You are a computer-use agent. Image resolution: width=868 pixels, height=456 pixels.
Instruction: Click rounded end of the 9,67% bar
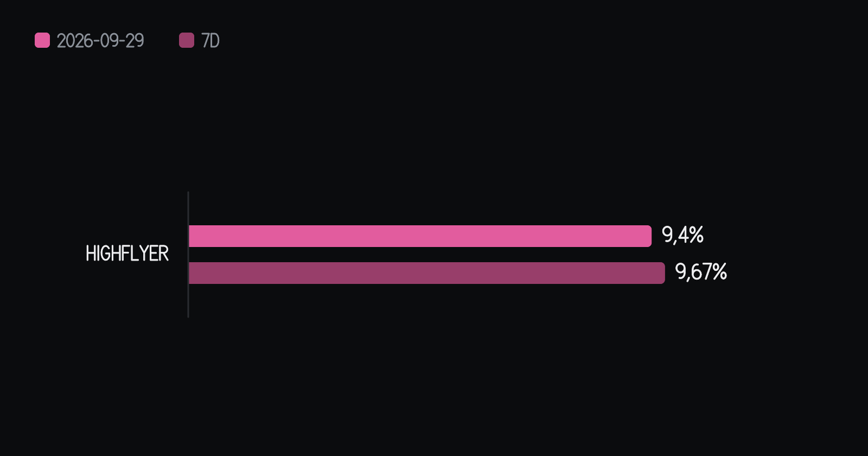[x=662, y=273]
